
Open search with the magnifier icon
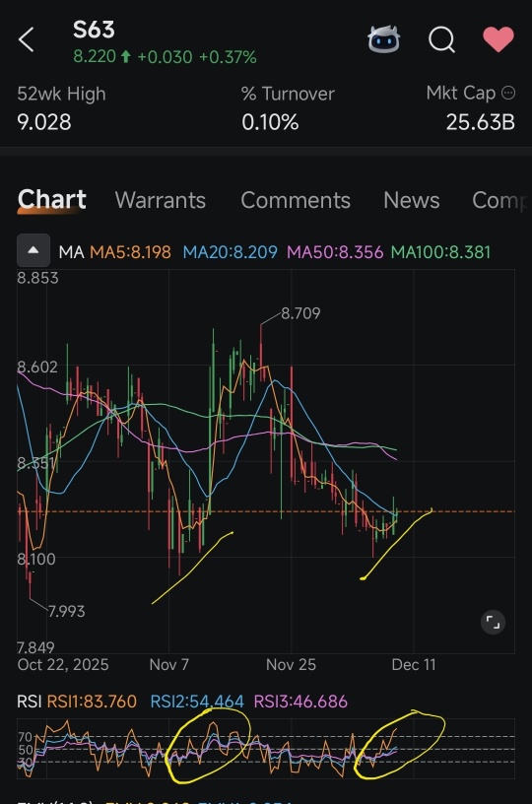441,39
